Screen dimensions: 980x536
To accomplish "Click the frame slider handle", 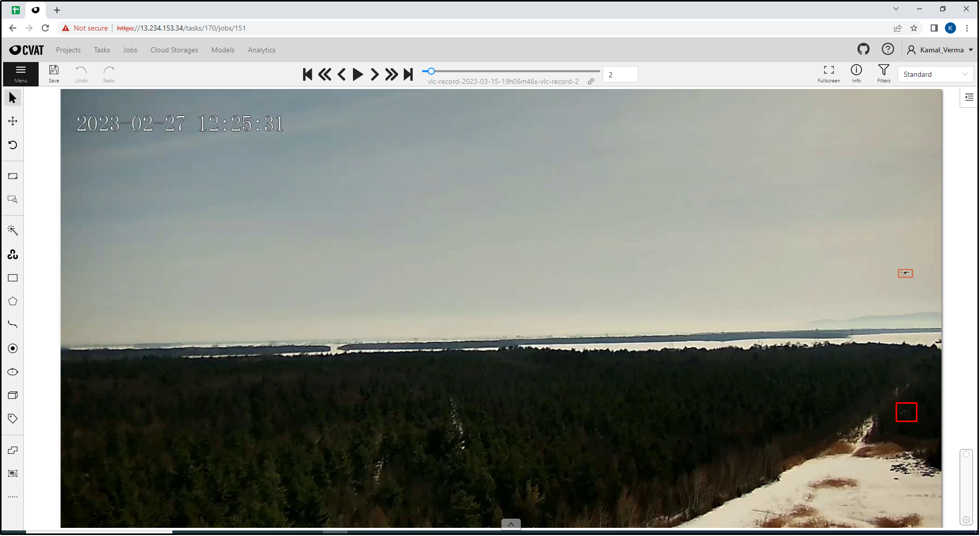I will [x=431, y=71].
